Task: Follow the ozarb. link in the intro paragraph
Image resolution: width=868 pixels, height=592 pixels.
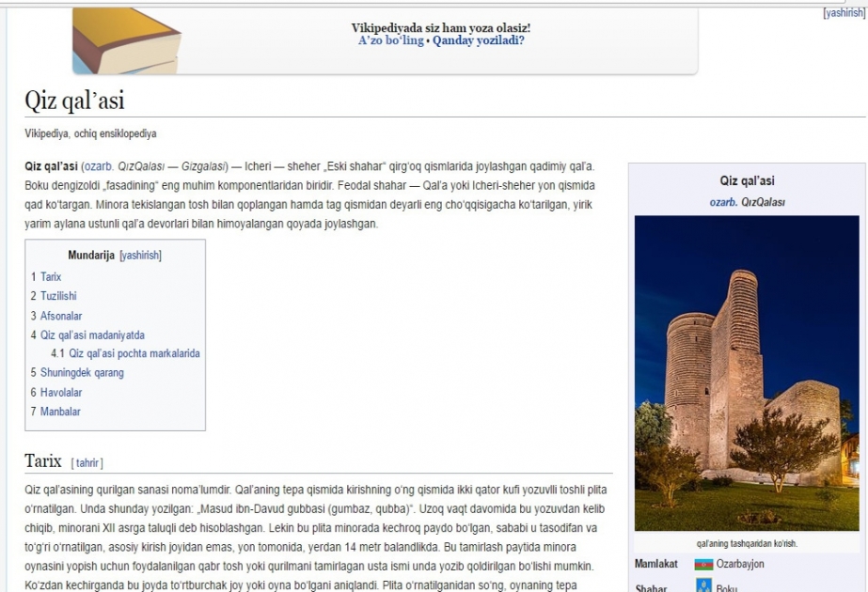Action: point(99,166)
